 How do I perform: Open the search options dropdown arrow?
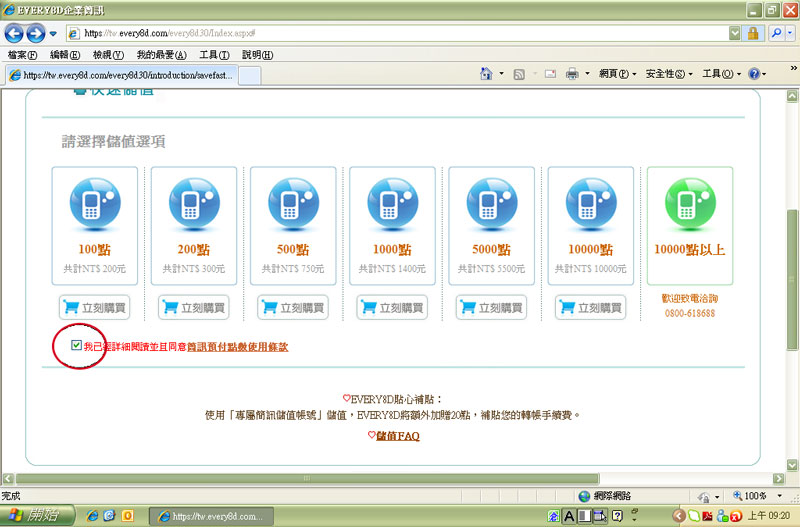click(x=790, y=33)
